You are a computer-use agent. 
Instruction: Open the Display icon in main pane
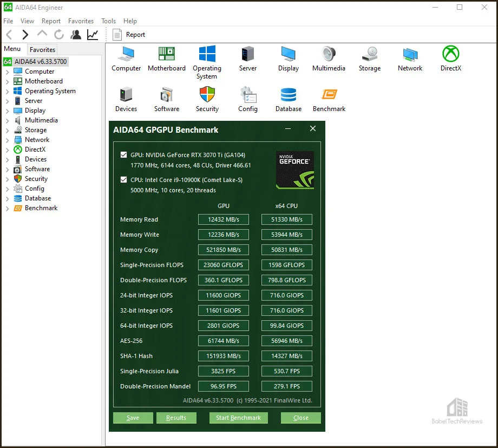click(289, 59)
